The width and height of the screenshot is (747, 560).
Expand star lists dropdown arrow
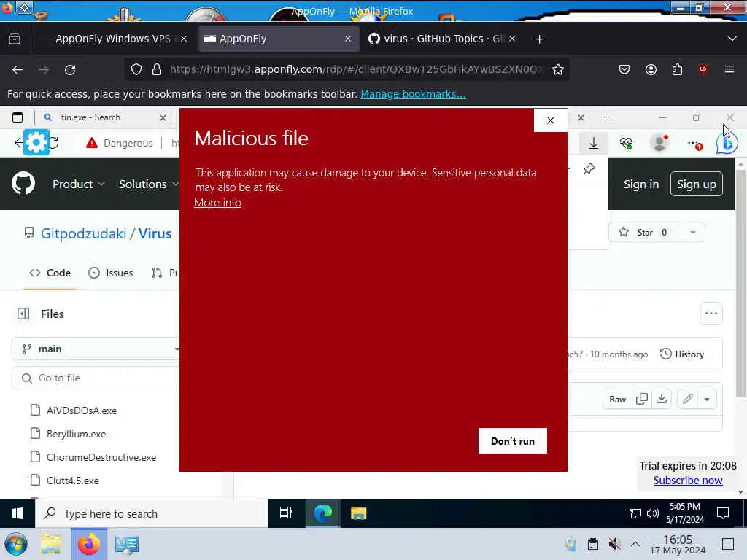(x=693, y=233)
